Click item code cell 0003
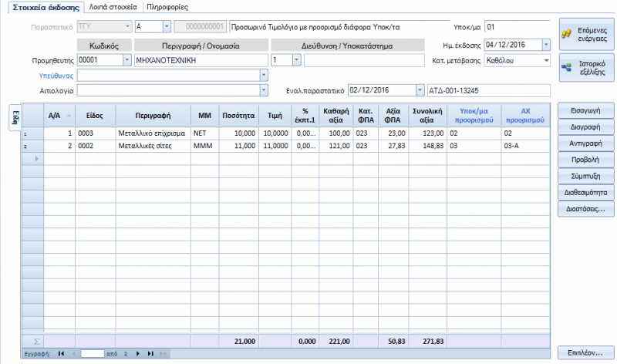Image resolution: width=617 pixels, height=364 pixels. [95, 133]
